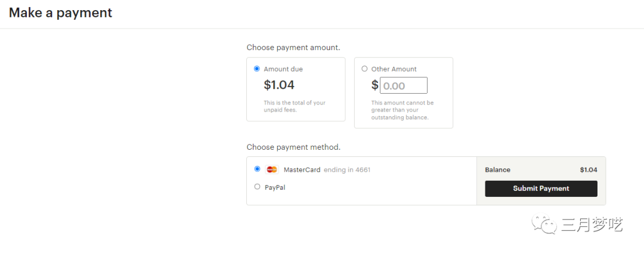The width and height of the screenshot is (644, 253).
Task: Focus the Other Amount dollar input field
Action: [x=404, y=85]
